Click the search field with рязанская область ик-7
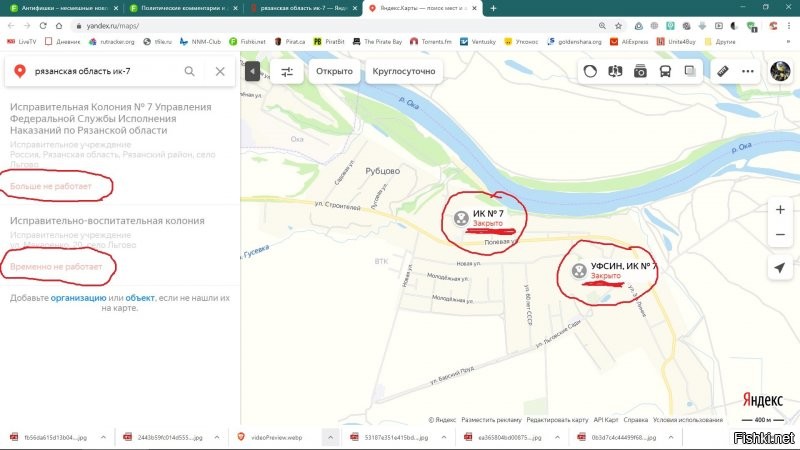800x450 pixels. coord(105,71)
